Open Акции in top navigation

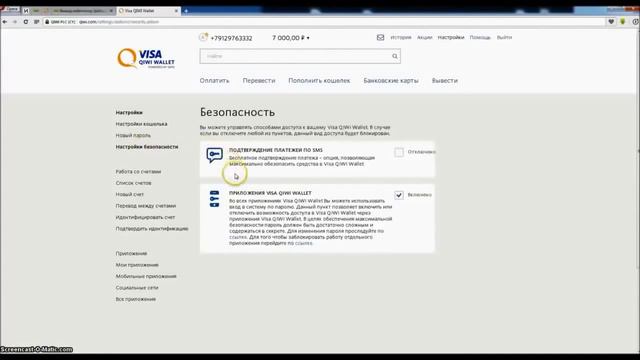click(424, 37)
